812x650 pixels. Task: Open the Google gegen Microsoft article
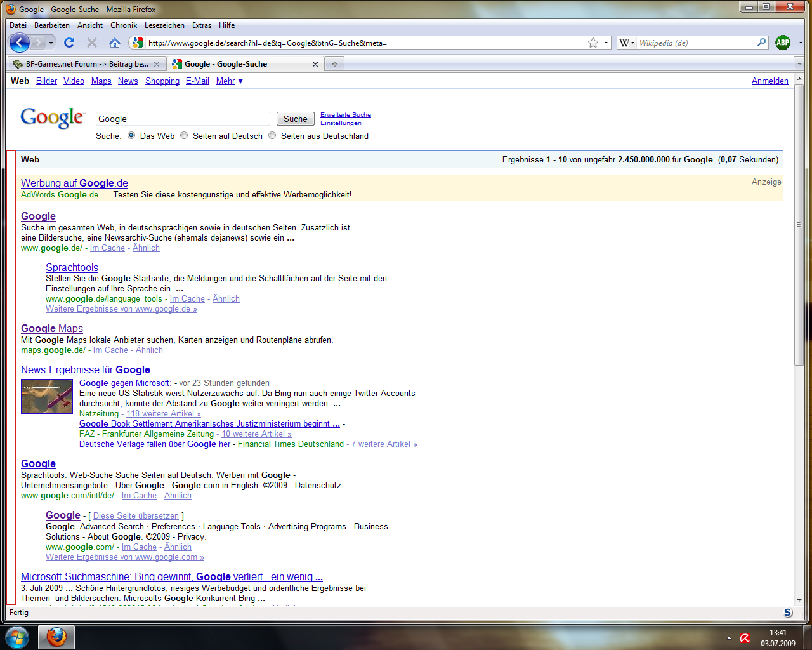[125, 383]
